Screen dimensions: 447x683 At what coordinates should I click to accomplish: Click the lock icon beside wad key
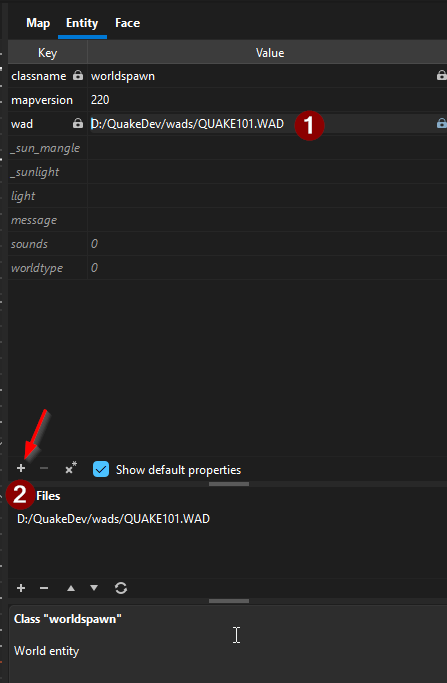click(x=78, y=123)
